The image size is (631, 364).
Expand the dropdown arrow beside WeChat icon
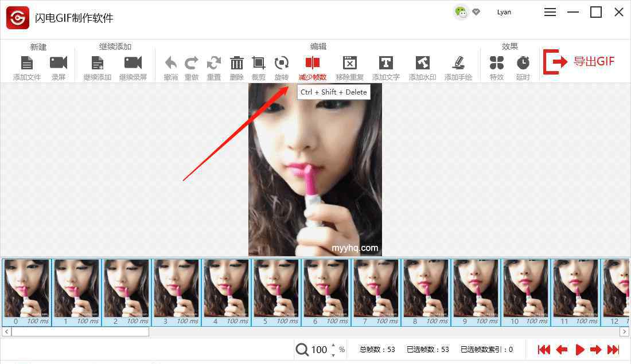click(476, 12)
